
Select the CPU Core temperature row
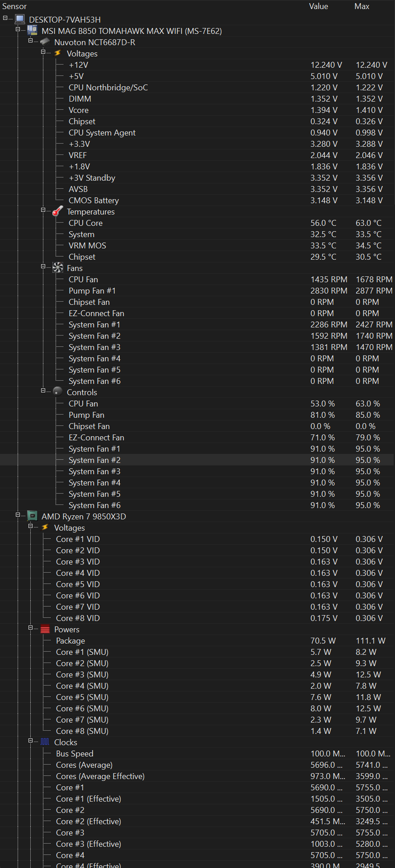tap(197, 223)
